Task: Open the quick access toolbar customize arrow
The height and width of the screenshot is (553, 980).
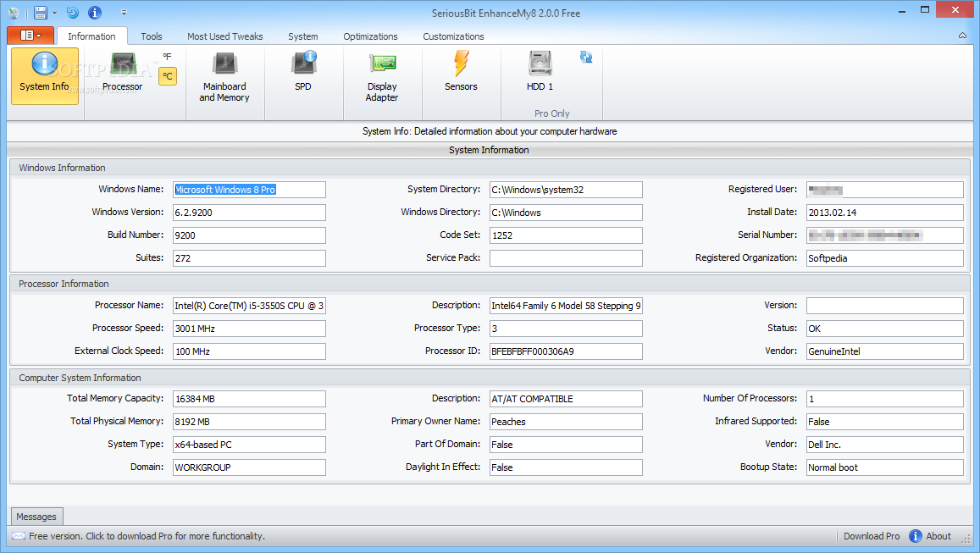Action: [124, 13]
